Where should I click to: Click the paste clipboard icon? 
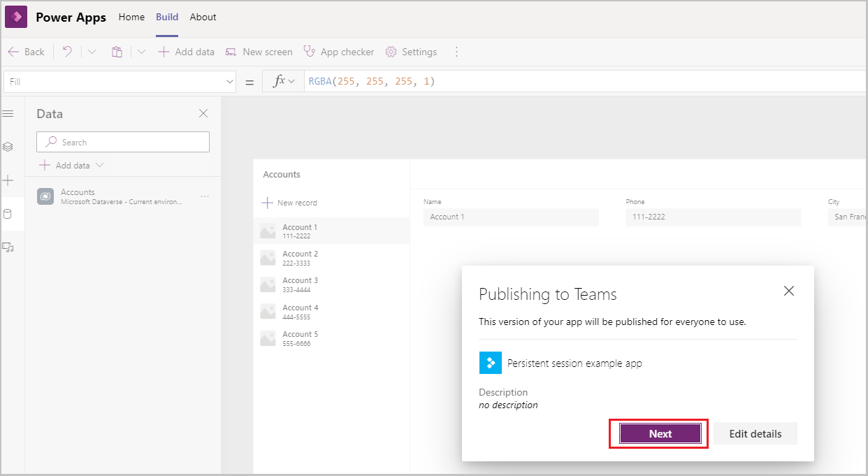[x=117, y=52]
